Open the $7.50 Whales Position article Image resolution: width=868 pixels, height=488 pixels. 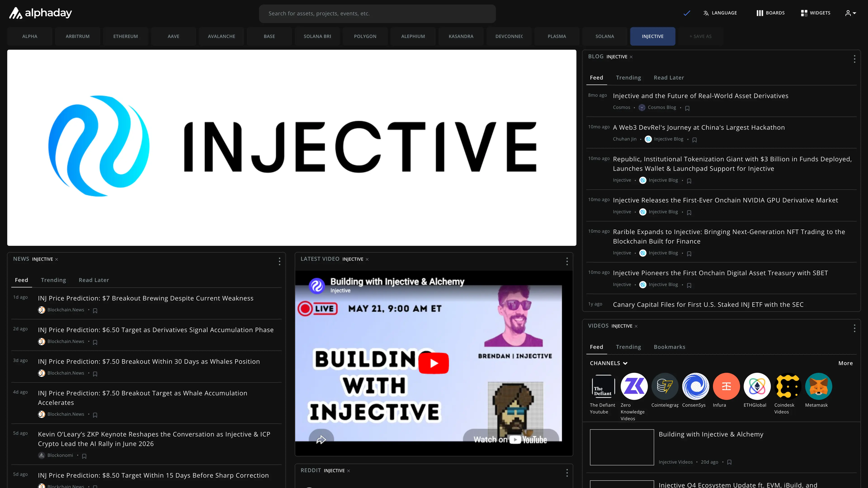[149, 362]
